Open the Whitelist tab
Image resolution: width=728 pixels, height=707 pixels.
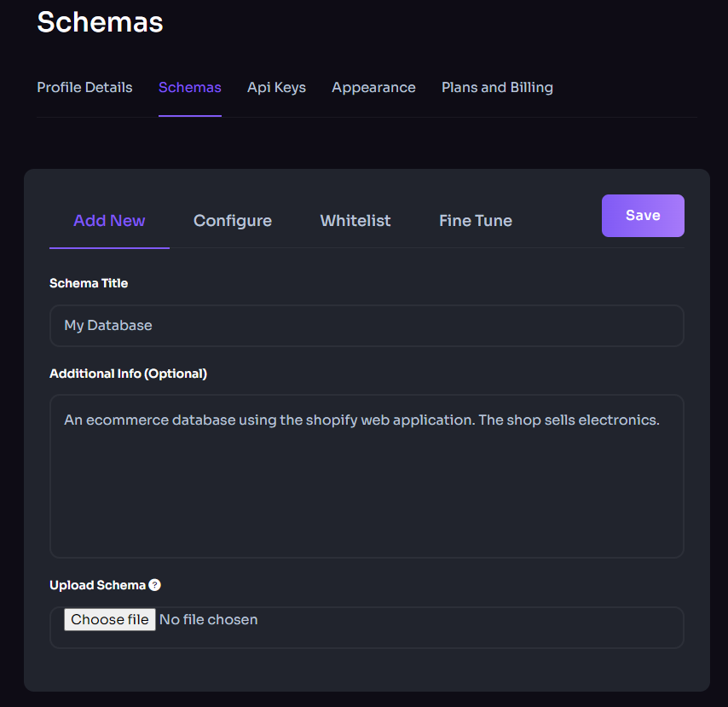[355, 220]
